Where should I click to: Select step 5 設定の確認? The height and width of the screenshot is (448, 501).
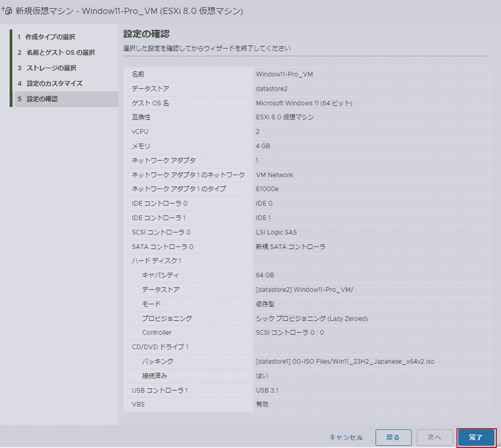tap(66, 99)
